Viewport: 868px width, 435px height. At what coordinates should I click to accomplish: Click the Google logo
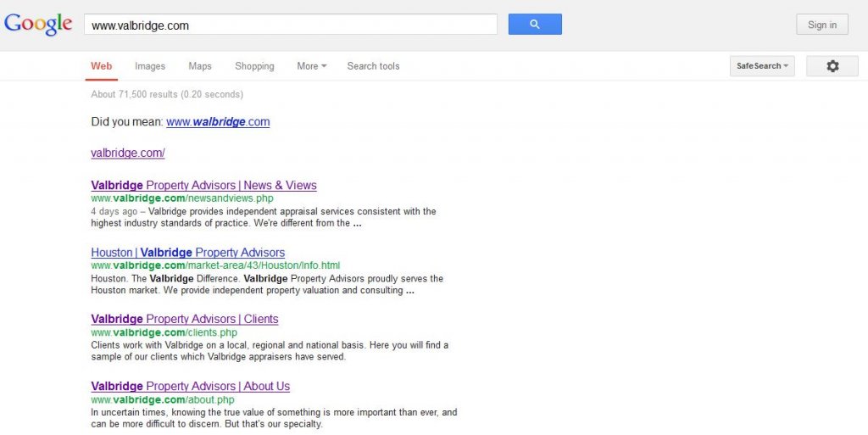coord(38,25)
